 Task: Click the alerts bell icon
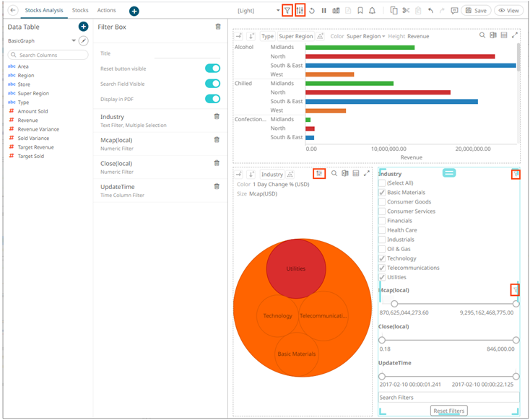(x=372, y=11)
